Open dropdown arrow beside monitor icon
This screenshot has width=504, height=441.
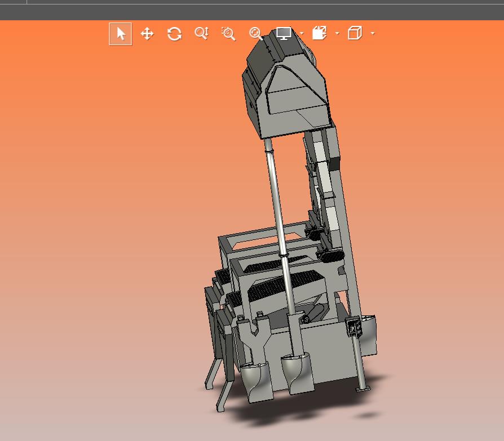(x=302, y=34)
